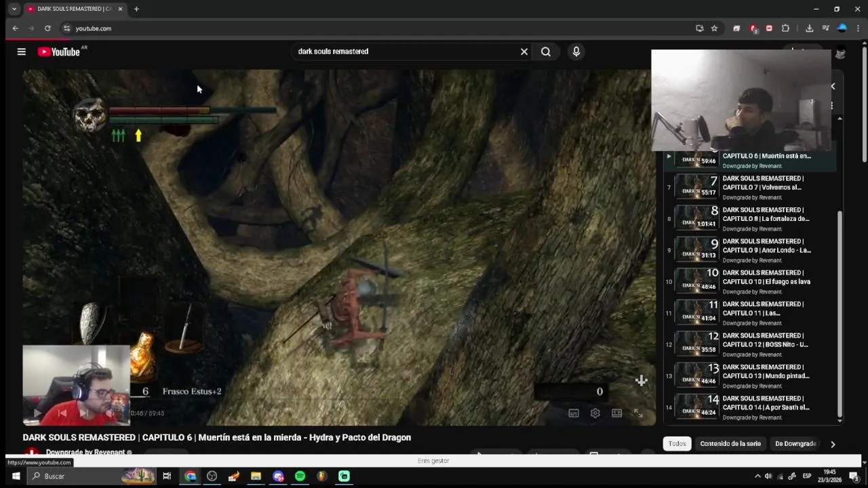The image size is (868, 488).
Task: Open the volume control in system tray
Action: click(x=768, y=476)
